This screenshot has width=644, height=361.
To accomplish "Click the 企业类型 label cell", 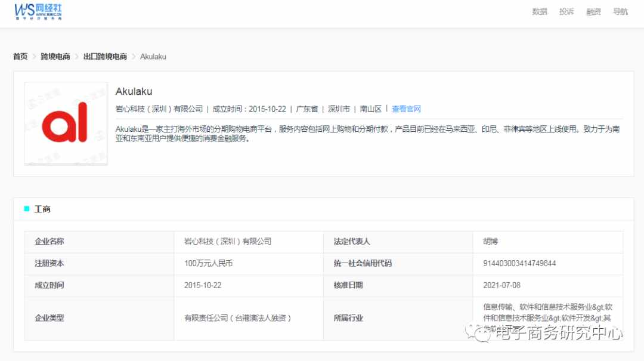I will click(x=99, y=318).
